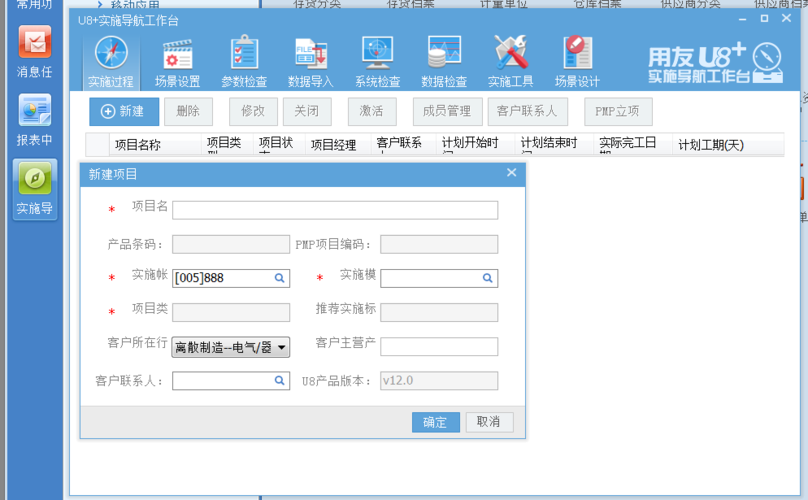Sort by 计划结束时 column header

tap(554, 145)
